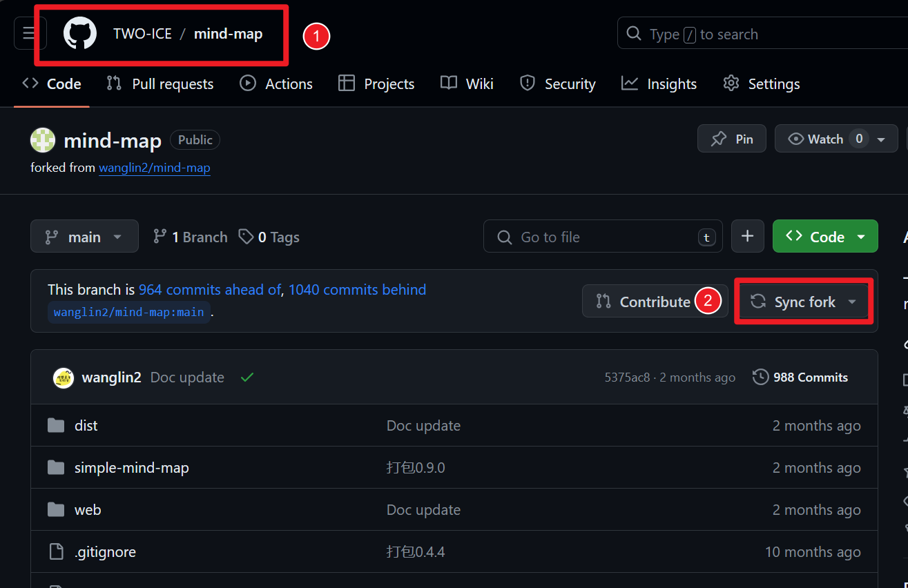Screen dimensions: 908x588
Task: Pin this repository with the Pin button
Action: (x=731, y=139)
